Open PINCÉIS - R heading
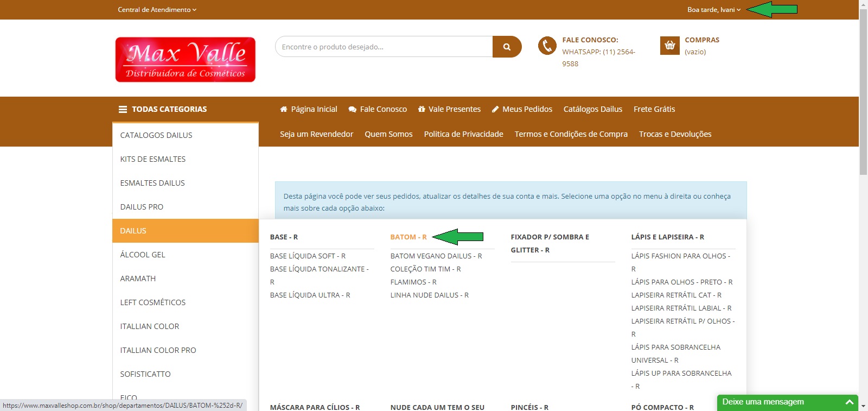Screen dimensions: 868x411 coord(529,407)
